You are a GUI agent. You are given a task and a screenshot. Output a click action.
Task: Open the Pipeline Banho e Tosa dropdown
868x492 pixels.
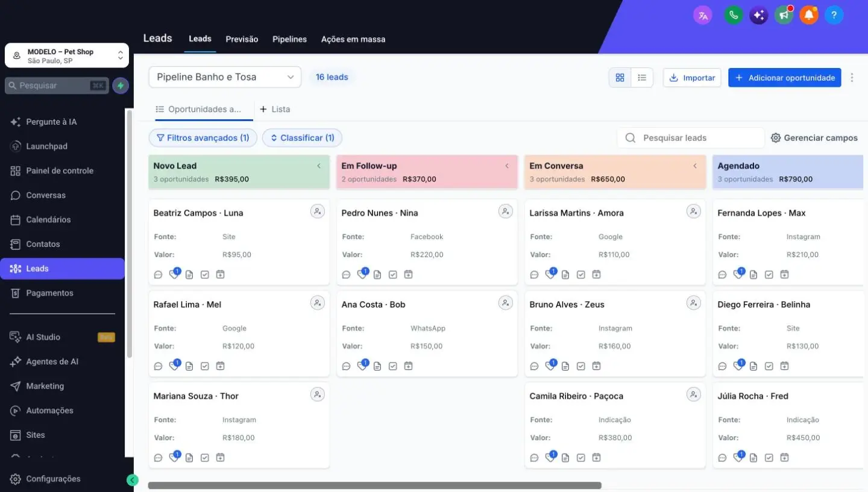click(225, 77)
